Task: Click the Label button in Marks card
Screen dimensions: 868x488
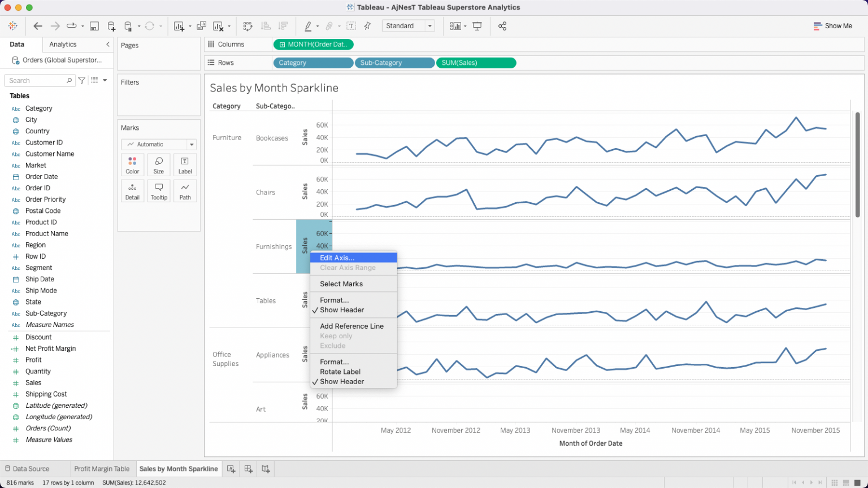Action: click(185, 165)
